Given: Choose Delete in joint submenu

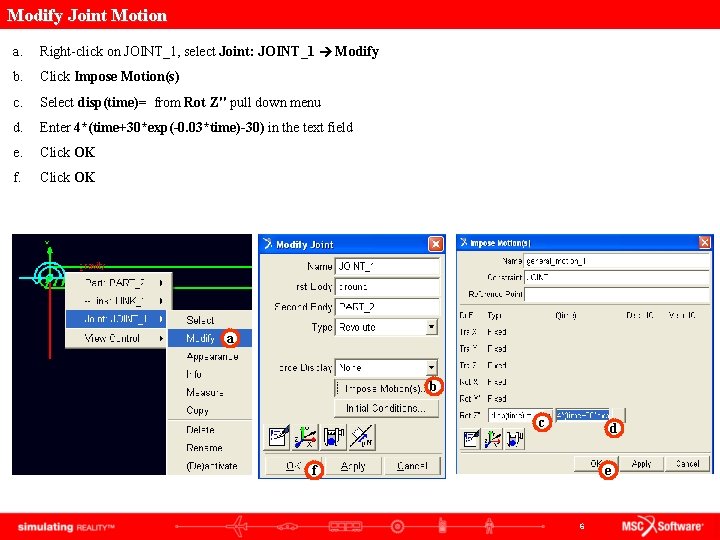Looking at the screenshot, I should pyautogui.click(x=210, y=430).
